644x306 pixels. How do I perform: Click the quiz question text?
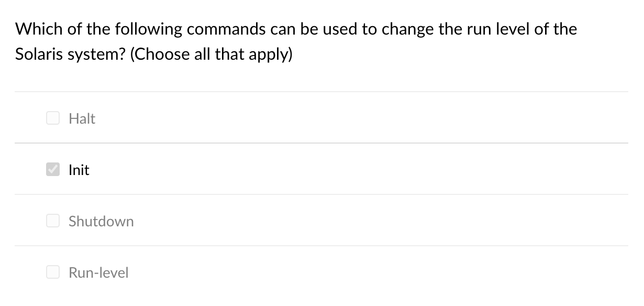point(296,41)
